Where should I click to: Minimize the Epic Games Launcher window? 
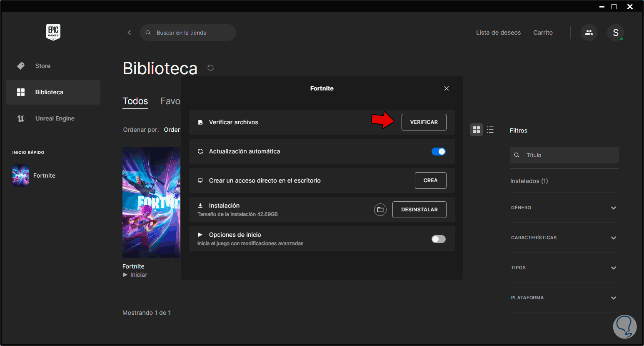(602, 7)
